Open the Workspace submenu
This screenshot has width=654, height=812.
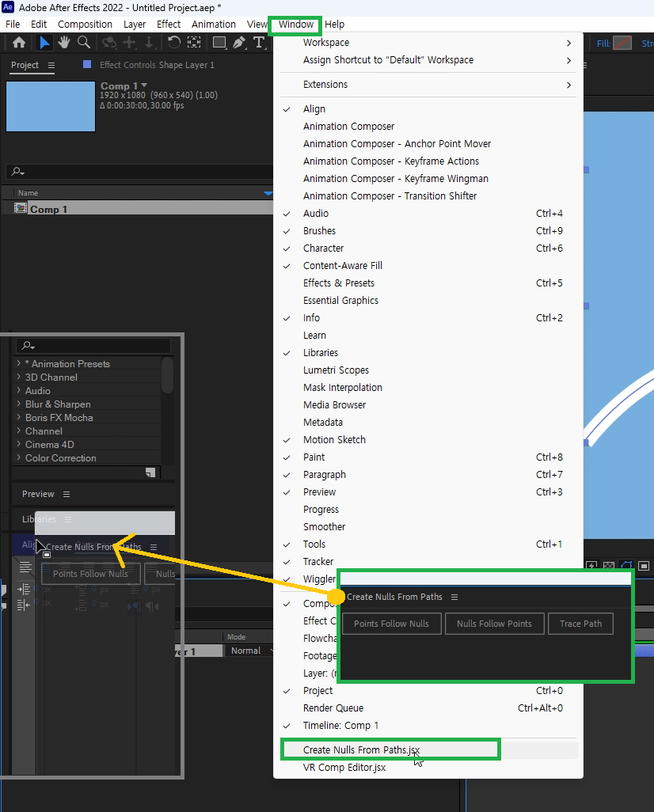(x=428, y=43)
